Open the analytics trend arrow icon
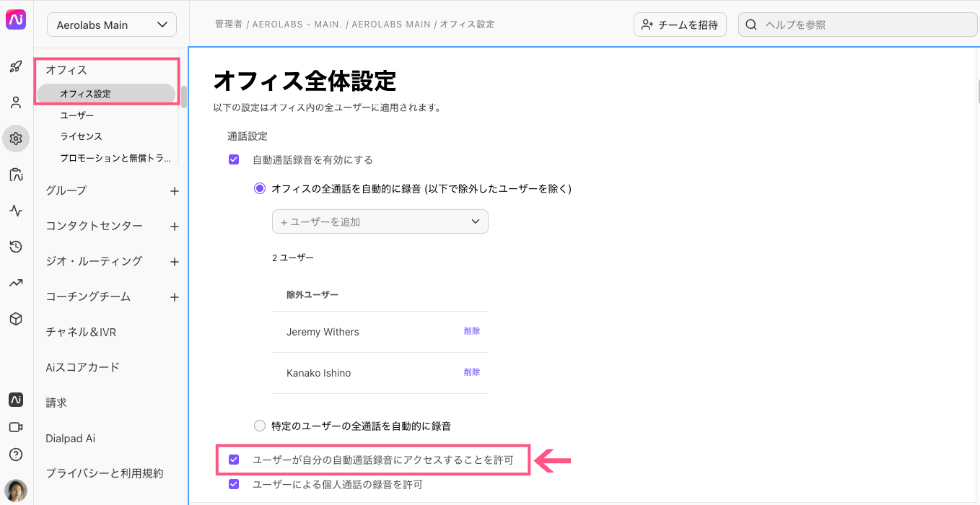 pyautogui.click(x=16, y=283)
